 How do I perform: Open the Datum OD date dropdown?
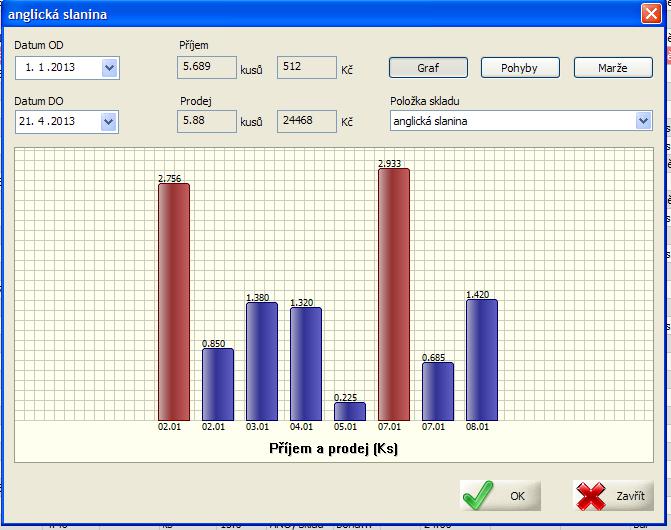point(110,68)
